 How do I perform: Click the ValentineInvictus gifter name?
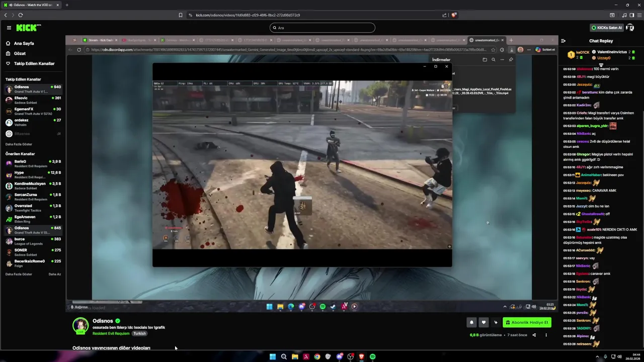(612, 52)
